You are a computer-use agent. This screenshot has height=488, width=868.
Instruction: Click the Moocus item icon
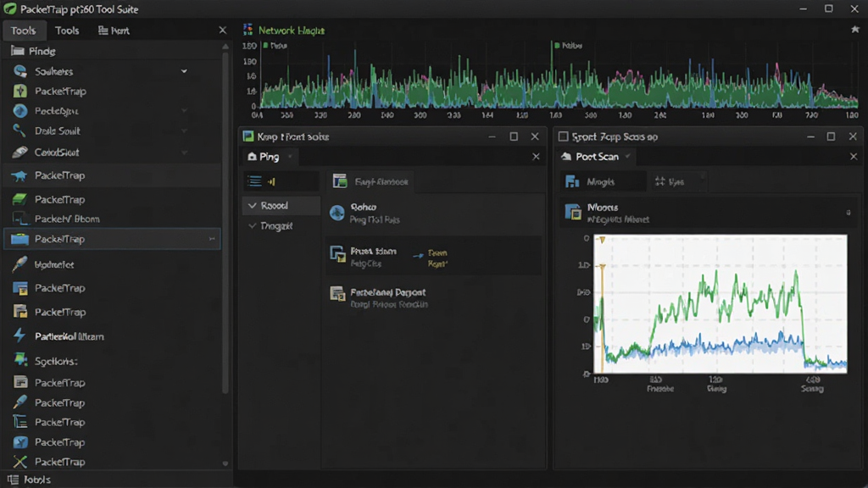pos(572,213)
